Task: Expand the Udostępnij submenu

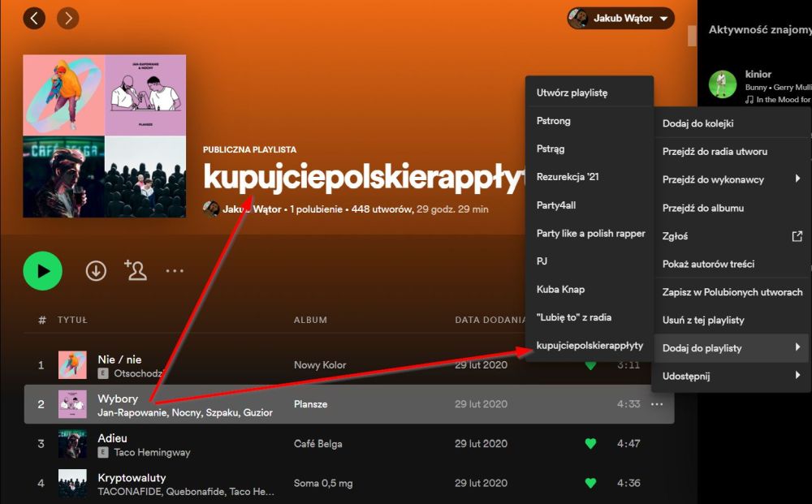Action: (732, 376)
